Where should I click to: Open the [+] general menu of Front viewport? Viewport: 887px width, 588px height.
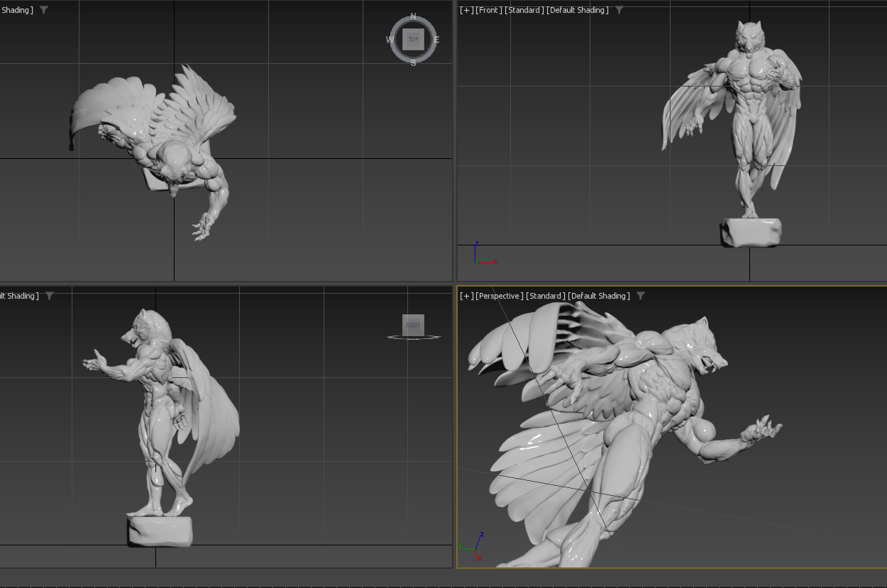[x=466, y=10]
